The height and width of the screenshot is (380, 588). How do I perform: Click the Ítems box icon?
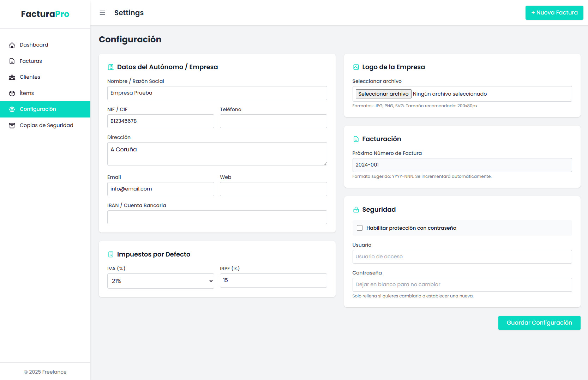tap(12, 94)
